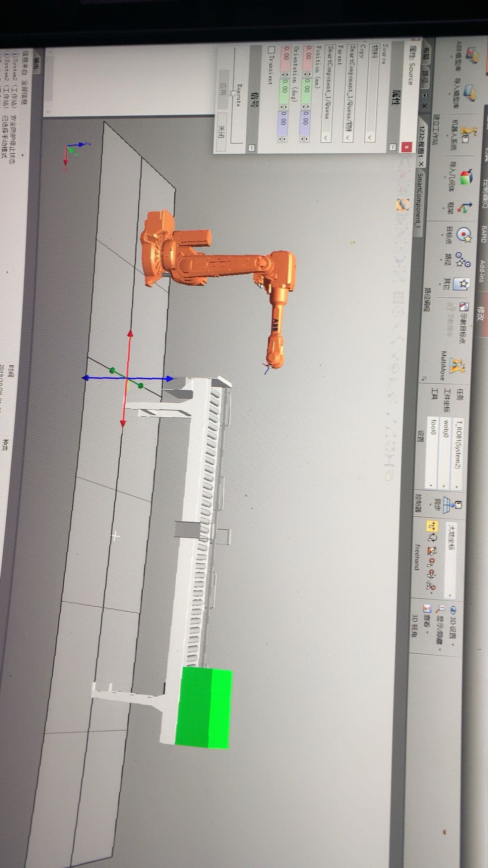Select the Freehand move tool
This screenshot has width=488, height=868.
coord(432,527)
